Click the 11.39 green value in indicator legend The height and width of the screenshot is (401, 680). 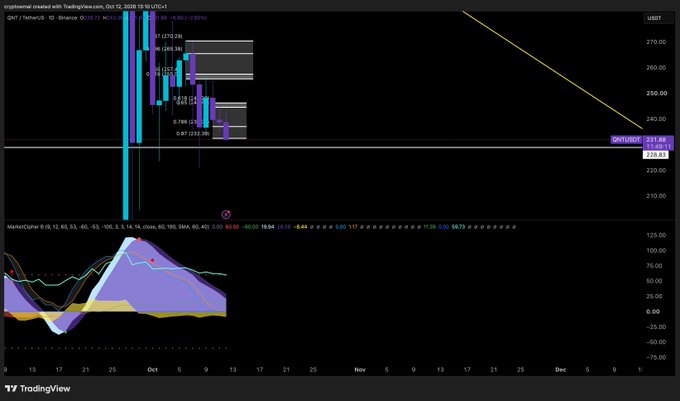429,227
